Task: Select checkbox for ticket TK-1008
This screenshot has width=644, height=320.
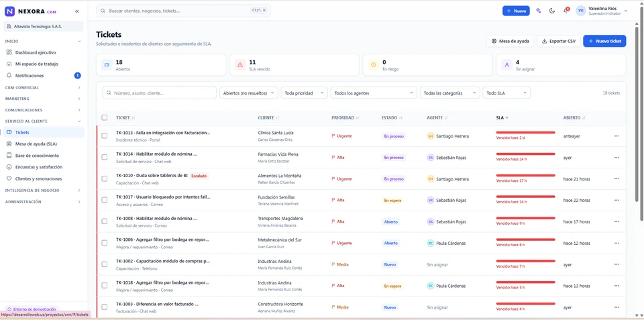Action: pyautogui.click(x=105, y=221)
